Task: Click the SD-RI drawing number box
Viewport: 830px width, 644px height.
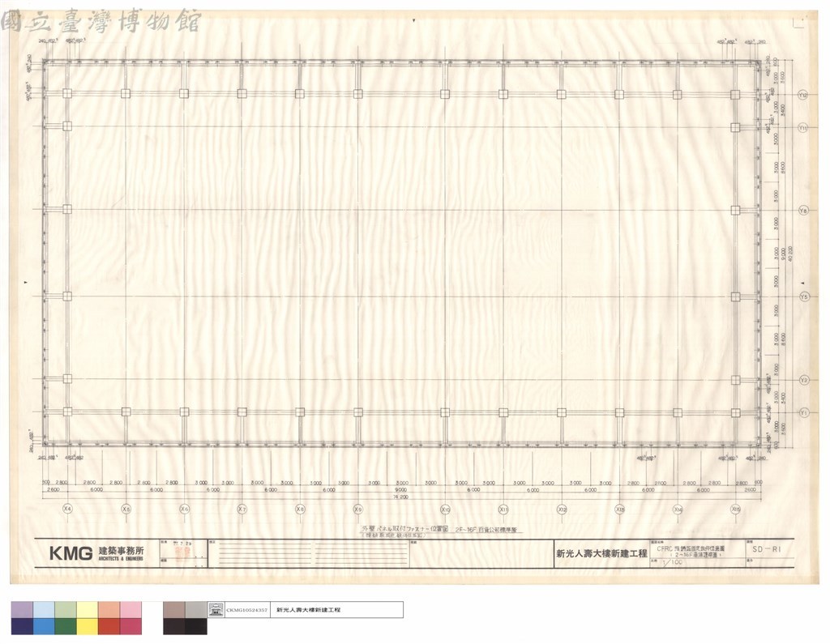Action: point(767,549)
